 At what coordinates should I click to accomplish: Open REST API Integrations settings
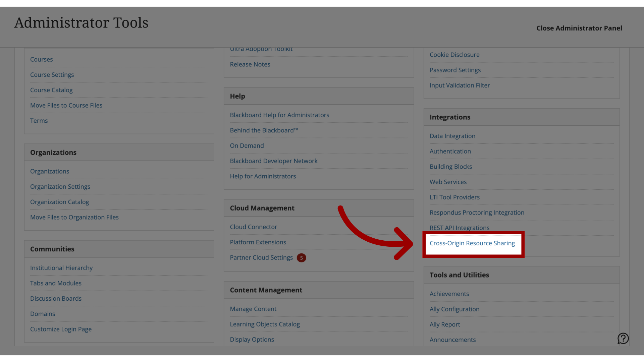(x=460, y=228)
